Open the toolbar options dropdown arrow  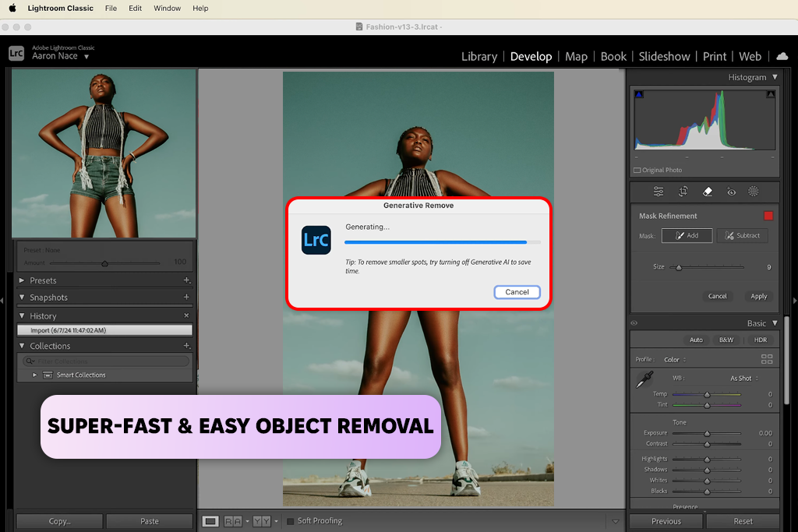616,521
